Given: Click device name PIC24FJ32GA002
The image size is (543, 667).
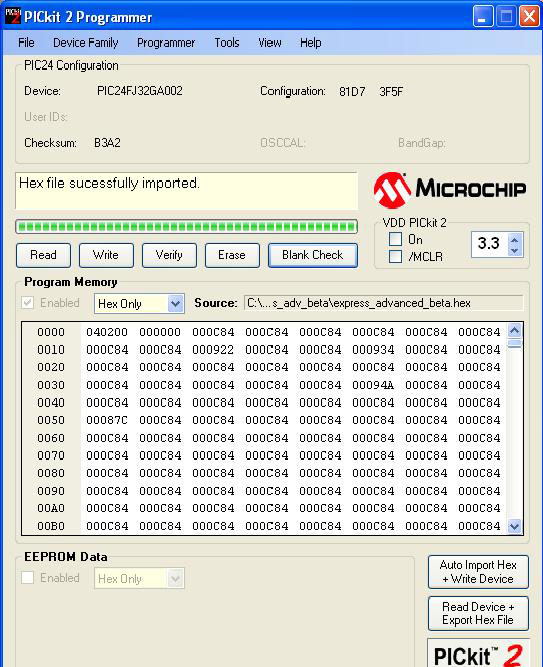Looking at the screenshot, I should coord(140,91).
